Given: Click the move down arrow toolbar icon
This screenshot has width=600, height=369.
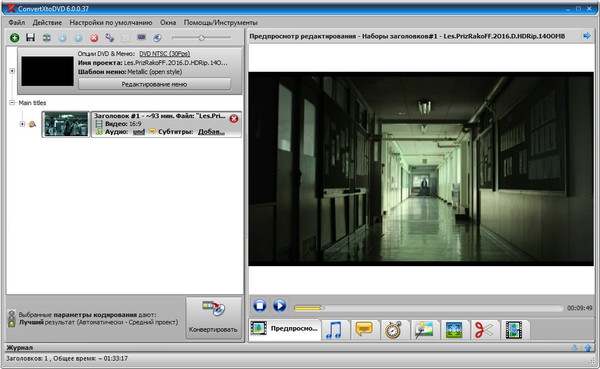Looking at the screenshot, I should click(62, 38).
